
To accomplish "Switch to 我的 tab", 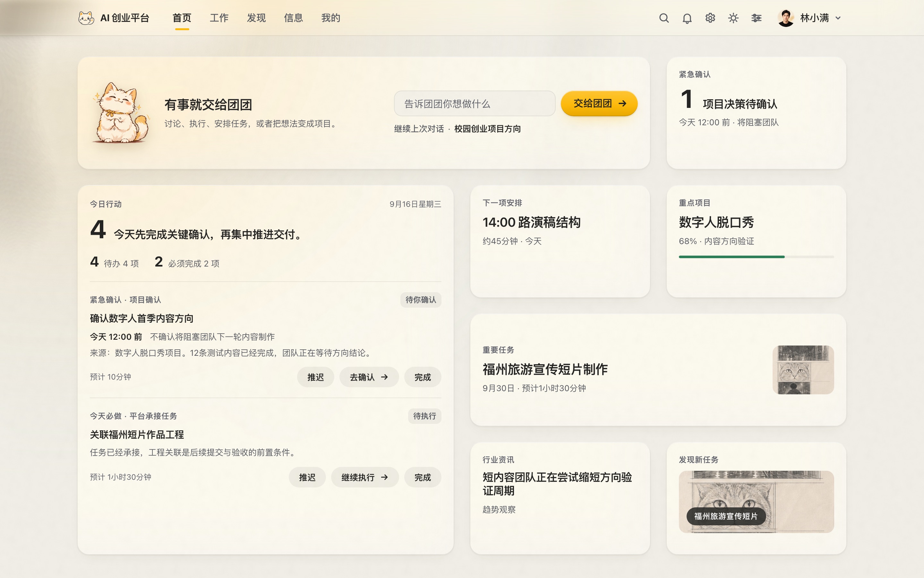I will [x=331, y=18].
